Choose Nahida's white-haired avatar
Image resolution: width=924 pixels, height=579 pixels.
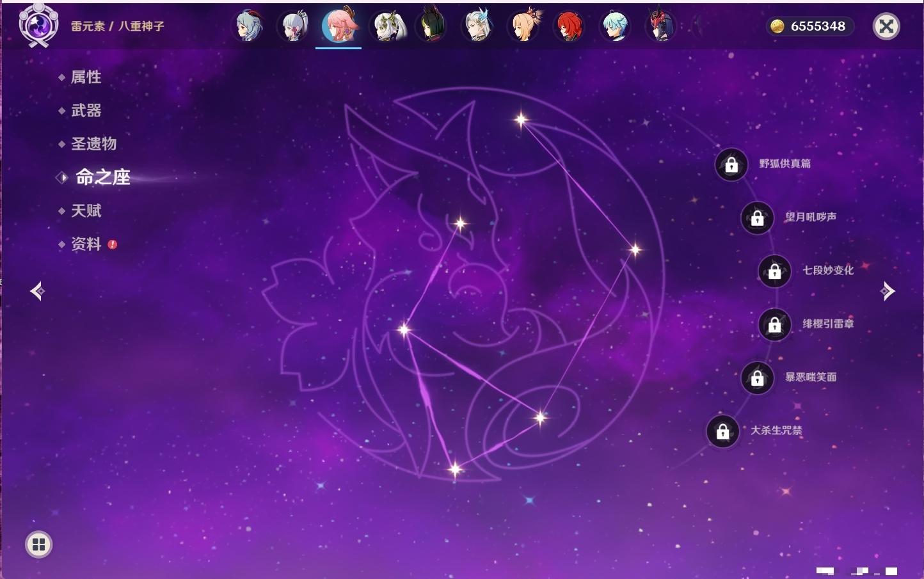(386, 26)
